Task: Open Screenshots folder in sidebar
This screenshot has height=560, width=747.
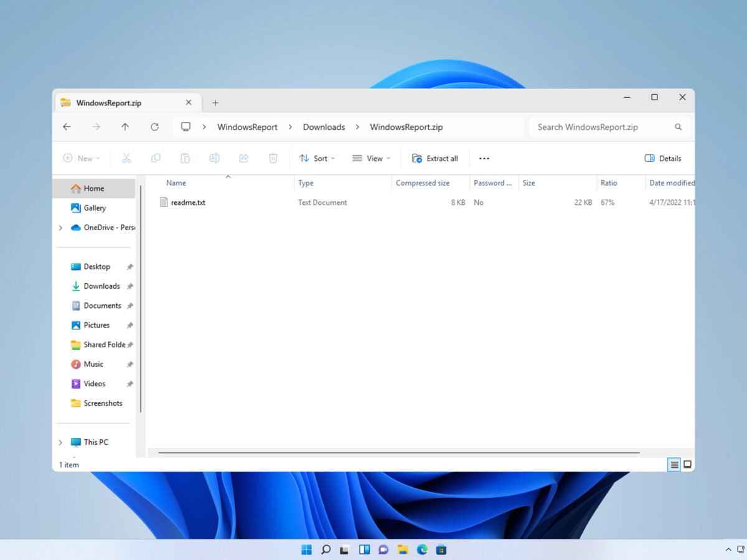Action: (96, 403)
